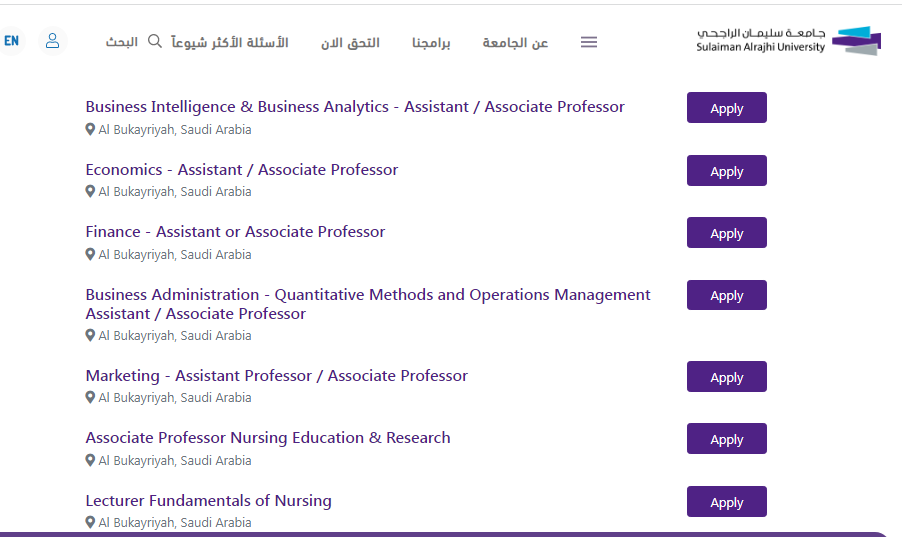Open the Finance - Assistant or Associate Professor listing

coord(235,232)
